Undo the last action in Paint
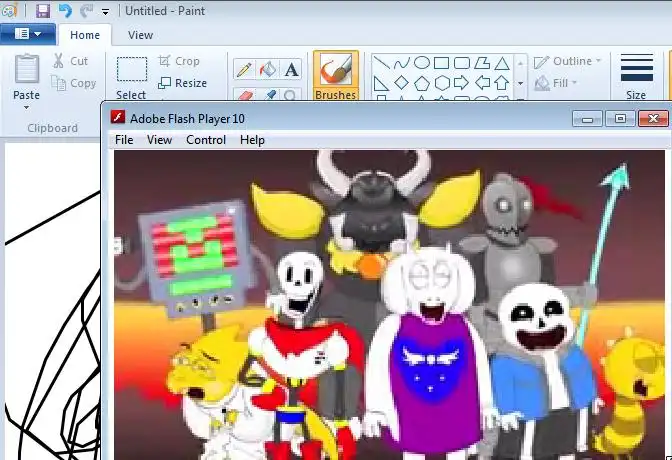 [x=65, y=10]
